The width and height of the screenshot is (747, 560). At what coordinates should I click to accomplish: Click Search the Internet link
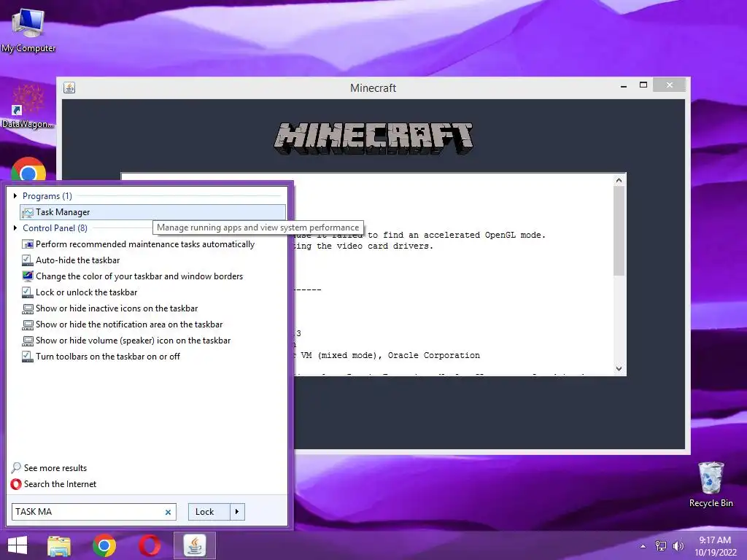pyautogui.click(x=60, y=484)
